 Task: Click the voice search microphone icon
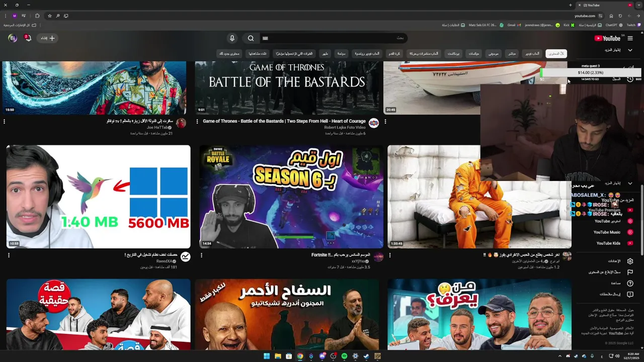point(232,38)
